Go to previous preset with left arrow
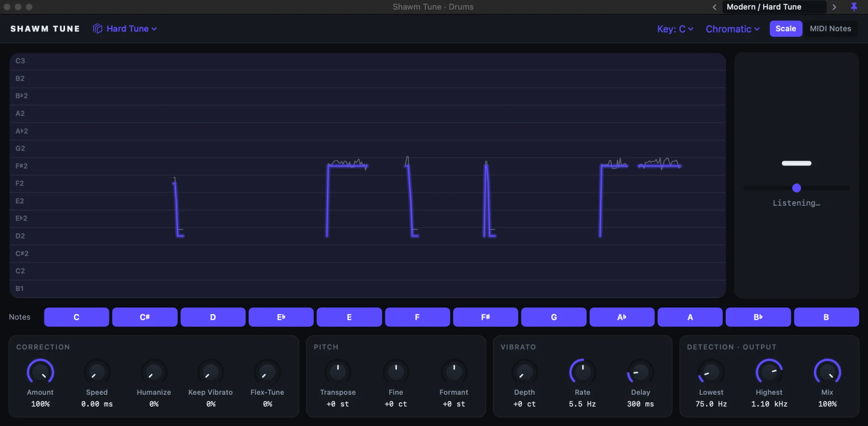The image size is (868, 426). point(714,7)
